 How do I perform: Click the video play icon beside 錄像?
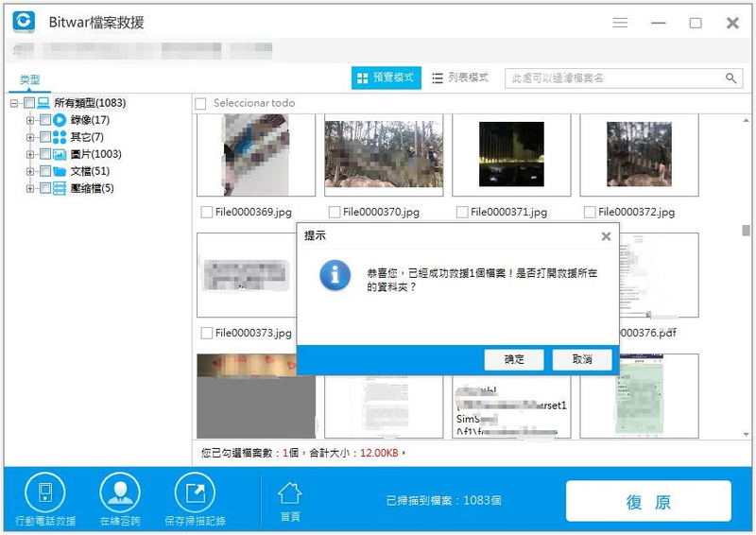click(x=60, y=120)
